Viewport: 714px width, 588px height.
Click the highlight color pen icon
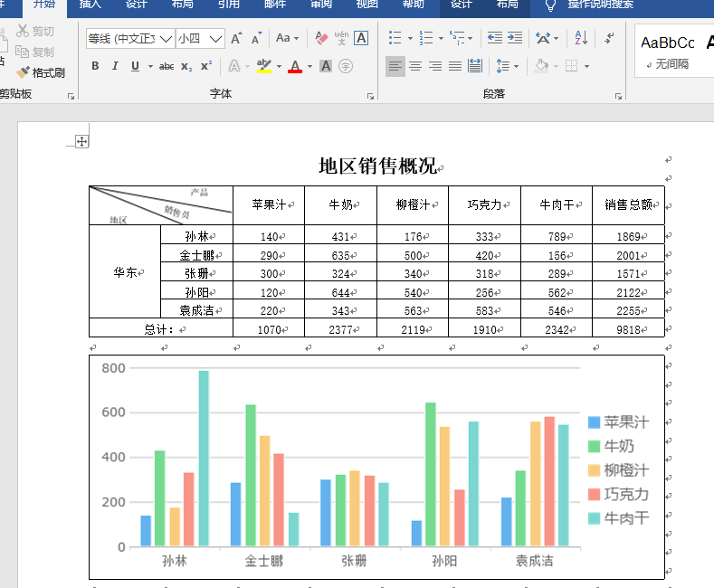pos(264,66)
